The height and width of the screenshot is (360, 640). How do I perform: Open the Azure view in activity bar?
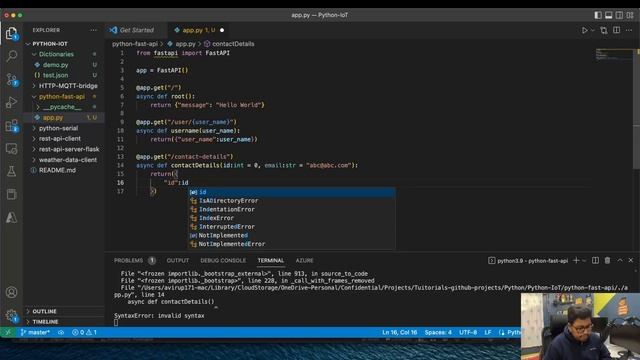pos(11,218)
